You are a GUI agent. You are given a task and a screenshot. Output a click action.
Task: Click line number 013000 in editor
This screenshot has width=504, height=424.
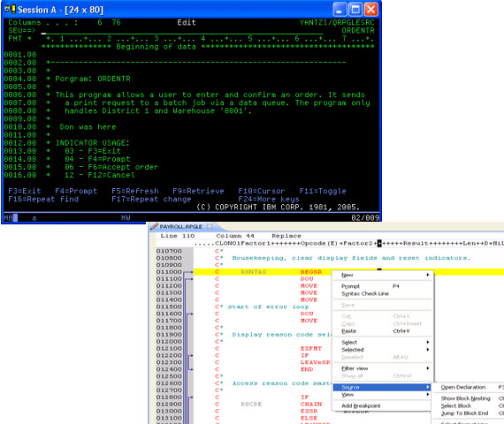click(x=169, y=411)
